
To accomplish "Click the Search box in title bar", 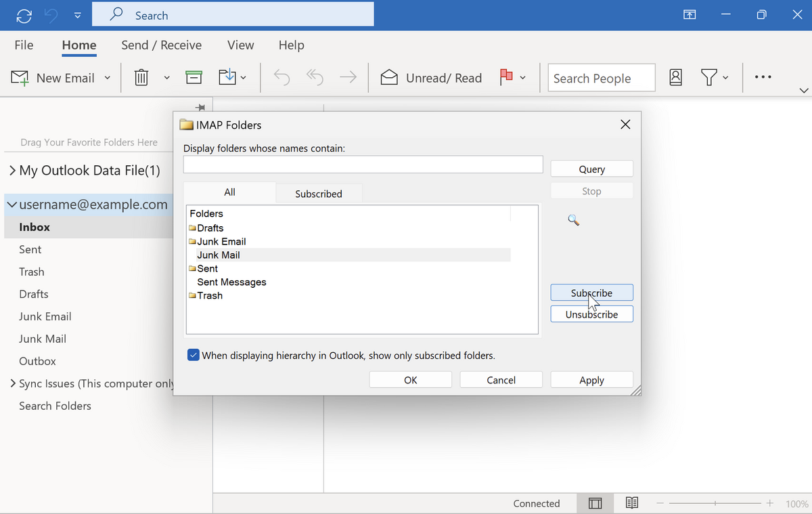I will click(233, 15).
